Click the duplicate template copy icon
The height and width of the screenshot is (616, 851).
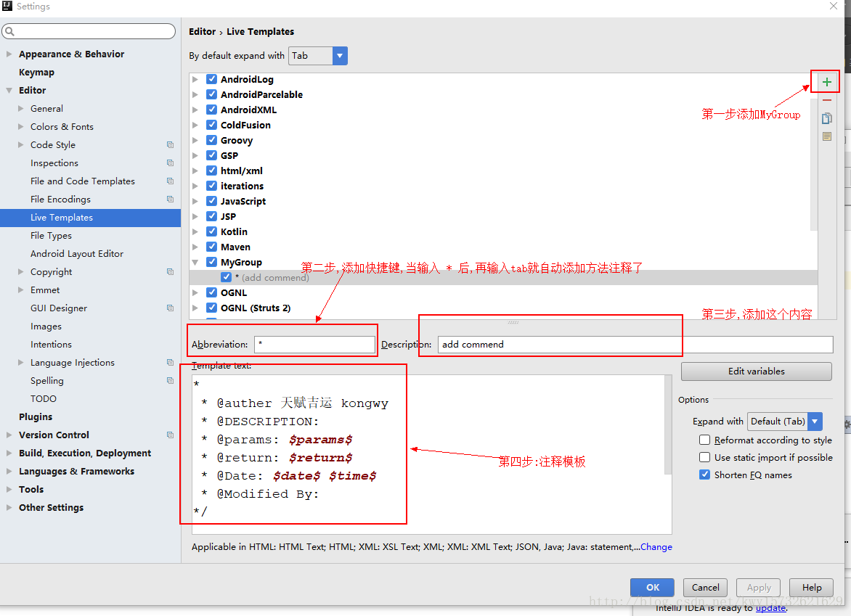point(826,118)
